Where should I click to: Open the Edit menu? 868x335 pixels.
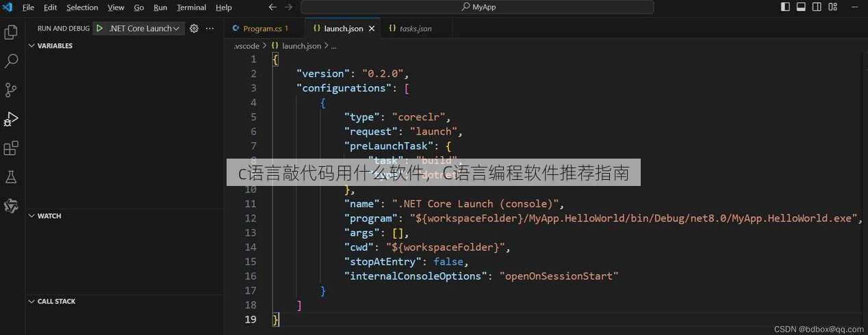pos(50,8)
